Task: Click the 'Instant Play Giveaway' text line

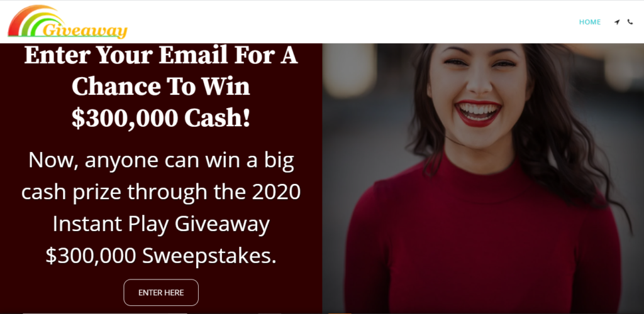Action: (161, 224)
